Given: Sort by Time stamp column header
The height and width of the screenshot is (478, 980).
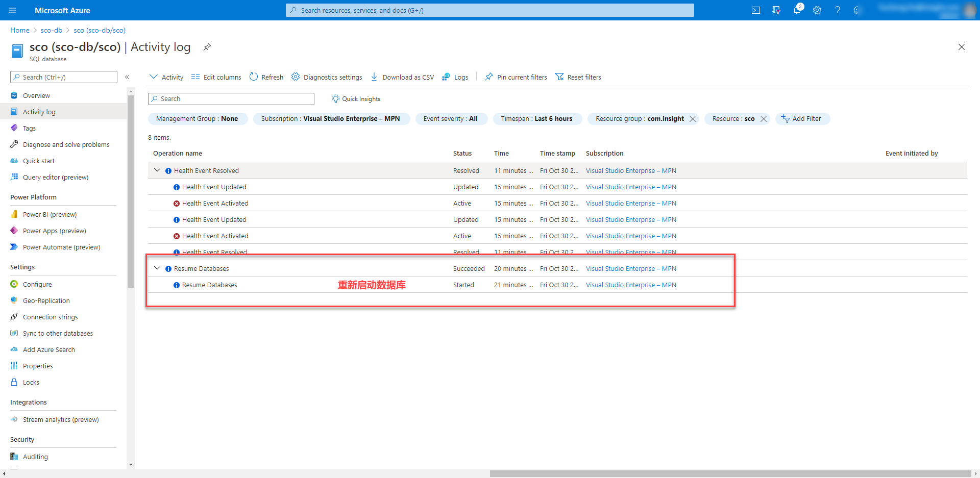Looking at the screenshot, I should pos(557,153).
